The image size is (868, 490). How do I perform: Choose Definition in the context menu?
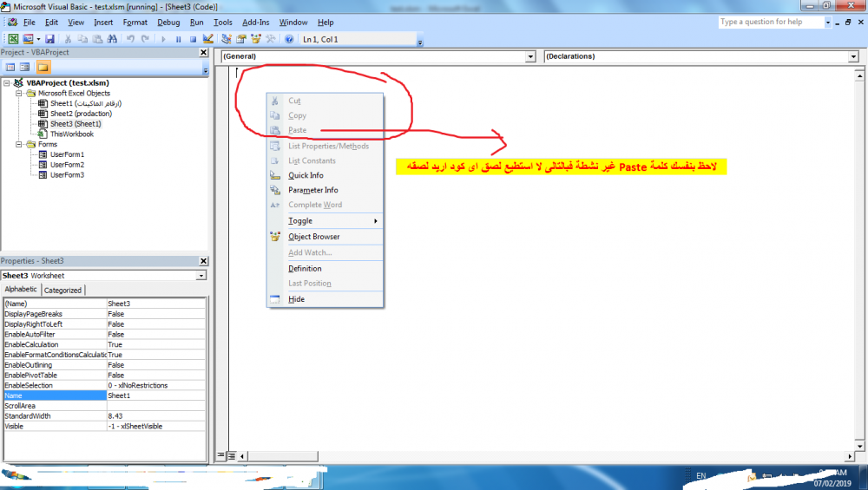pos(325,269)
